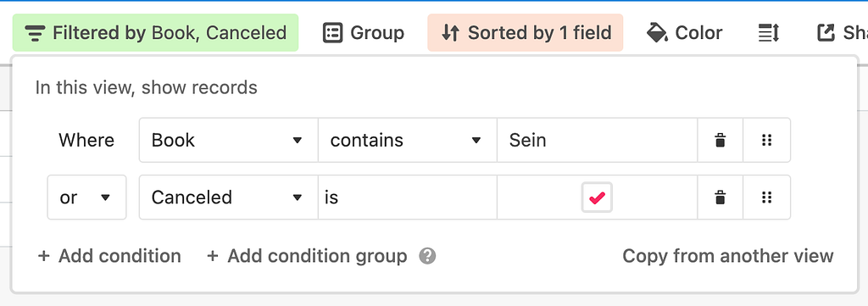This screenshot has width=868, height=306.
Task: Toggle the Canceled checkbox value
Action: pyautogui.click(x=597, y=198)
